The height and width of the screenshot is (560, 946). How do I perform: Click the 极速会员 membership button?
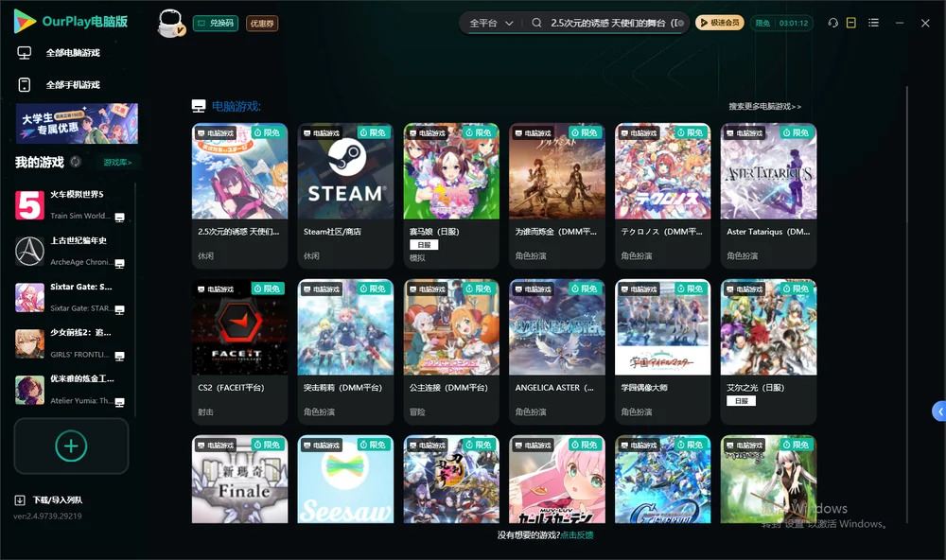click(720, 23)
